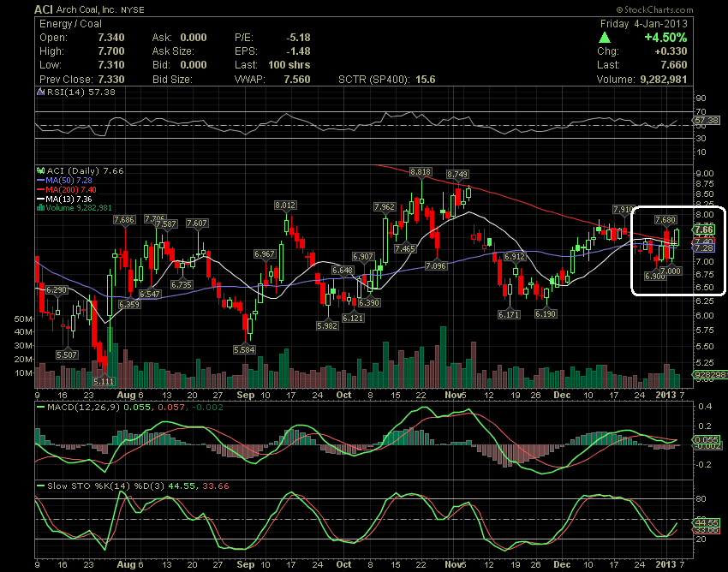Click the 6.912 price label
The height and width of the screenshot is (572, 728).
pyautogui.click(x=515, y=256)
